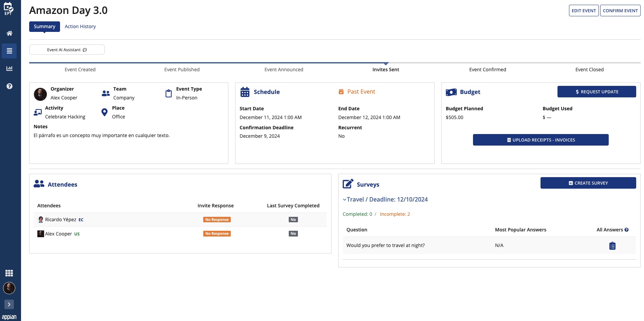Click the Create Survey button
The image size is (644, 321).
[x=588, y=183]
